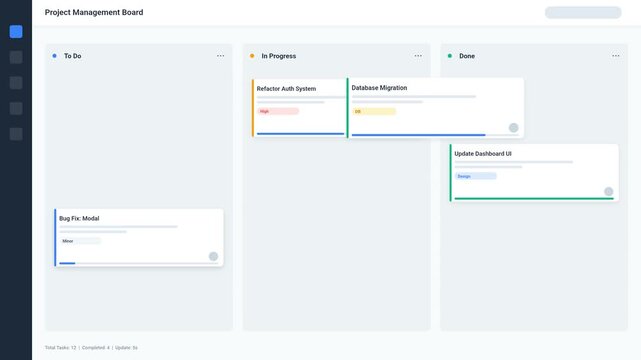Click the progress bar on Refactor Auth System
The height and width of the screenshot is (360, 641).
point(300,134)
